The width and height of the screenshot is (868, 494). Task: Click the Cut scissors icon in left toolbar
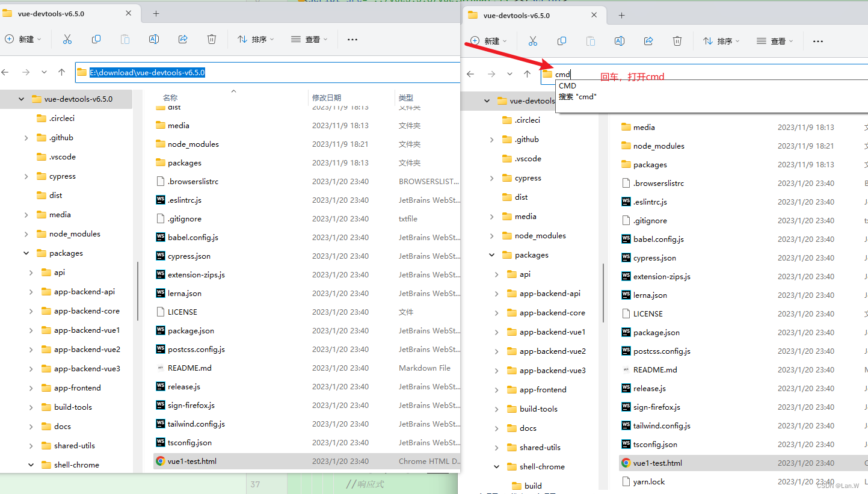click(x=67, y=39)
